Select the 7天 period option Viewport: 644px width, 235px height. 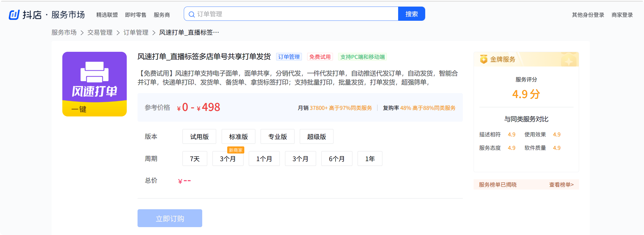point(195,159)
